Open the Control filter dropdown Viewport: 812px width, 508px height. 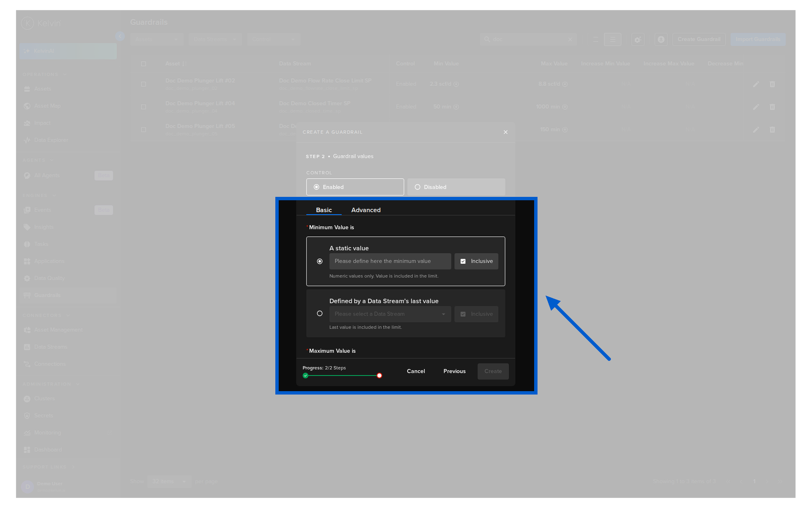[x=273, y=39]
